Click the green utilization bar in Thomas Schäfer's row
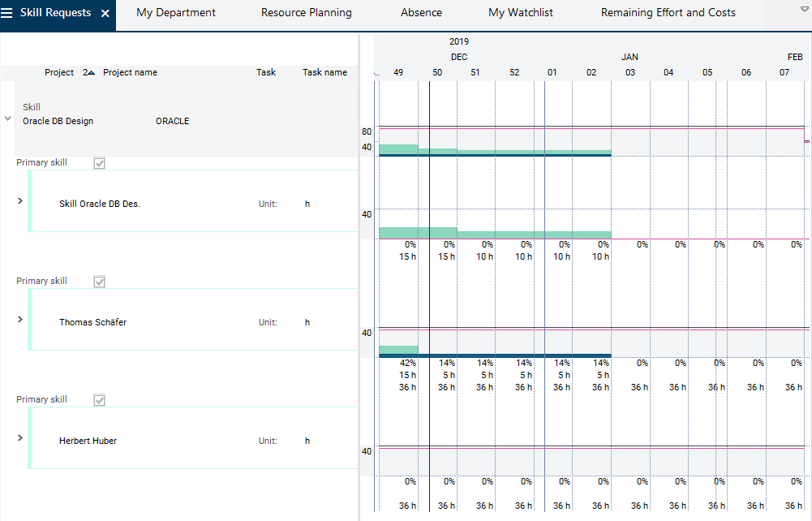812x521 pixels. tap(398, 350)
